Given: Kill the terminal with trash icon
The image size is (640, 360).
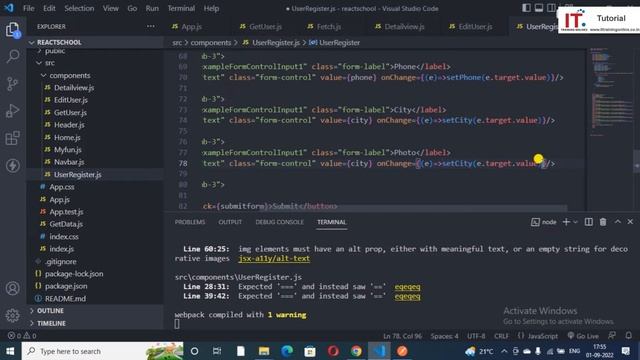Looking at the screenshot, I should [603, 222].
